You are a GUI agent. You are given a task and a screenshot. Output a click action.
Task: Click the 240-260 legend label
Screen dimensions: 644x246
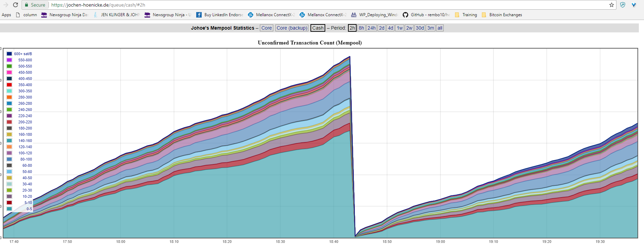pos(25,110)
